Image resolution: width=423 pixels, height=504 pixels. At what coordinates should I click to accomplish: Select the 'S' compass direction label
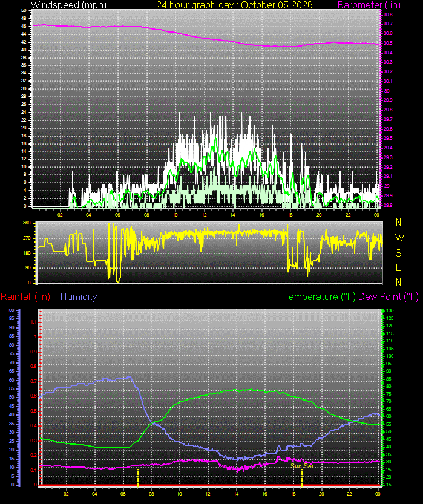point(399,253)
